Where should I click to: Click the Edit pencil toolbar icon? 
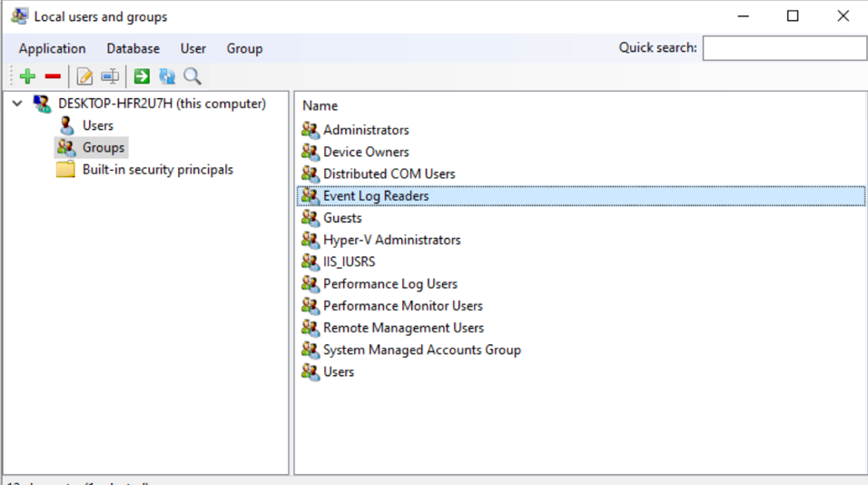[84, 76]
